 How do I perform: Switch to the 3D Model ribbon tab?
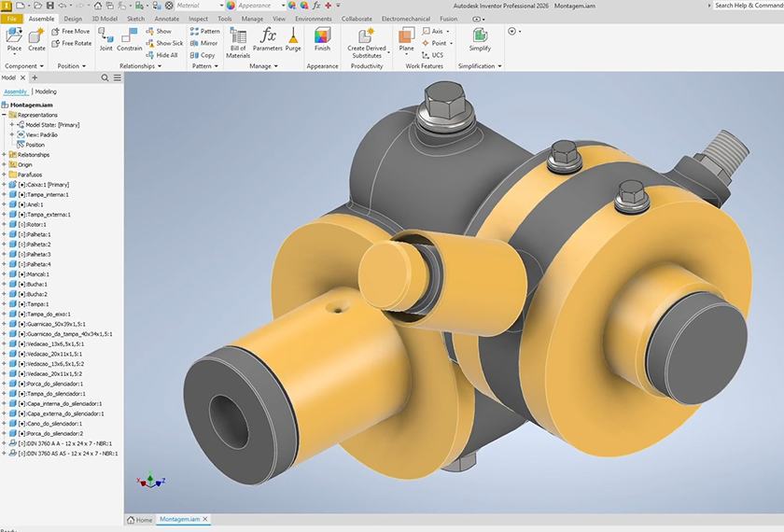[105, 19]
